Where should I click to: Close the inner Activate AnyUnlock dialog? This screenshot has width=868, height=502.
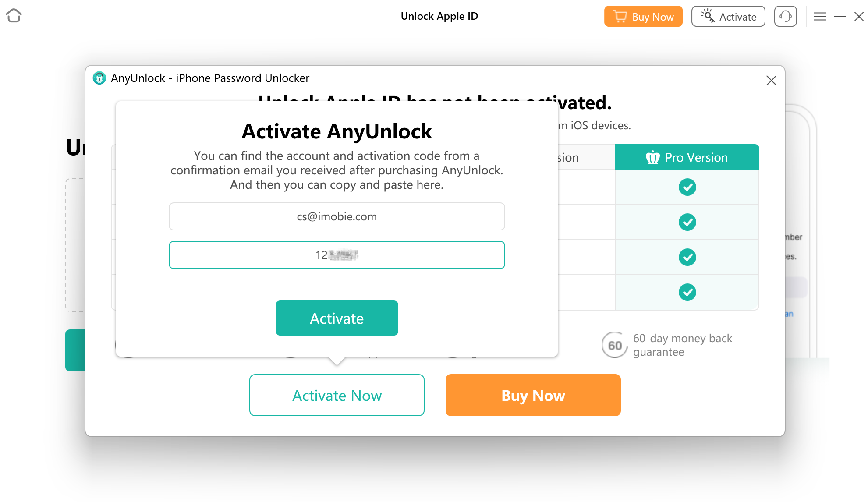click(x=771, y=80)
